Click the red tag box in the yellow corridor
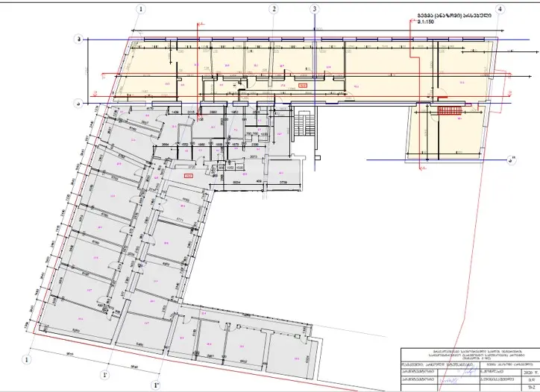540x392 pixels. tap(302, 86)
